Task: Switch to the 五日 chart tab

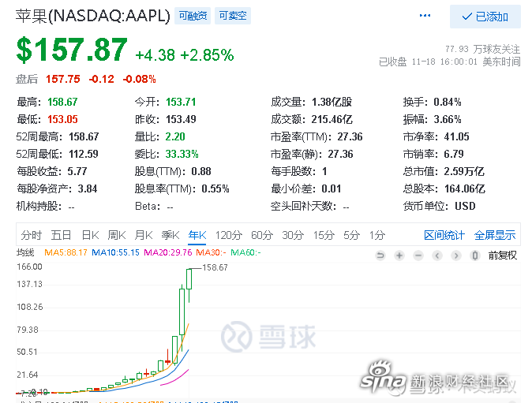Action: [x=61, y=235]
